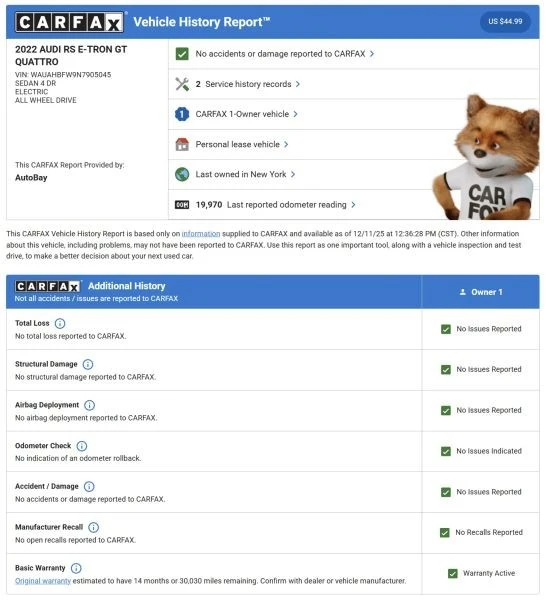Click Total Loss No Issues Reported checkbox

pos(446,329)
